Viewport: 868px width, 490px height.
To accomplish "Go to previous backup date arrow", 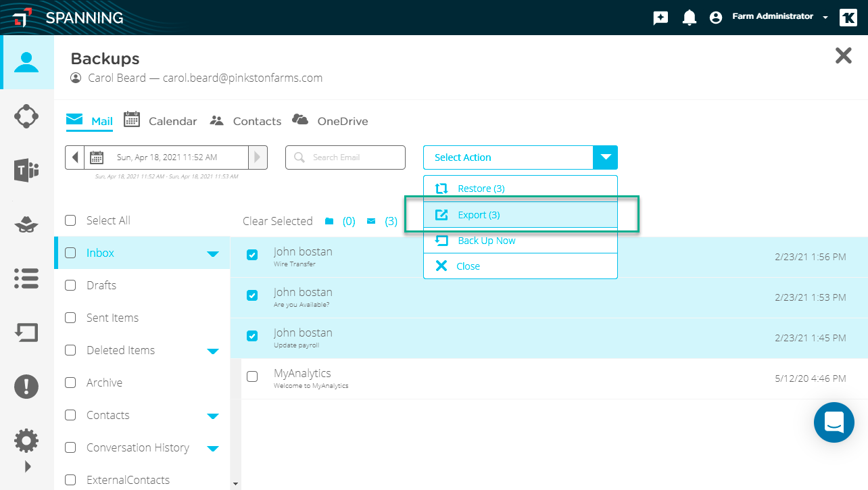I will click(x=74, y=157).
